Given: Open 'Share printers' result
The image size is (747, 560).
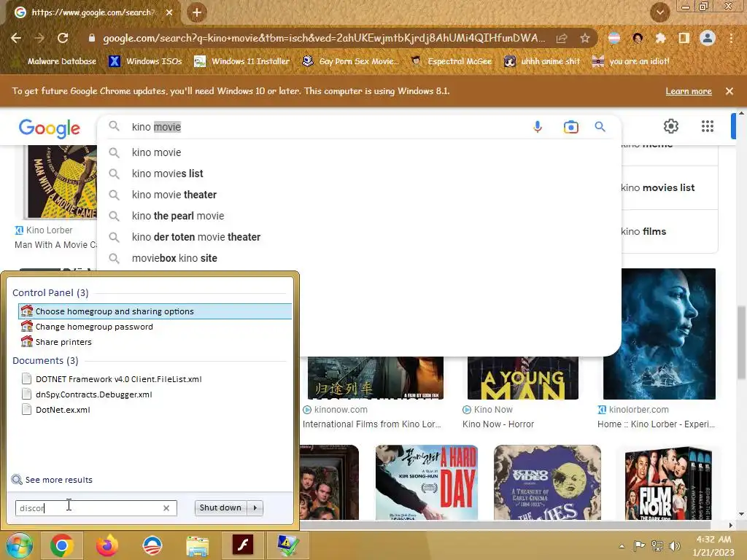Looking at the screenshot, I should click(155, 342).
